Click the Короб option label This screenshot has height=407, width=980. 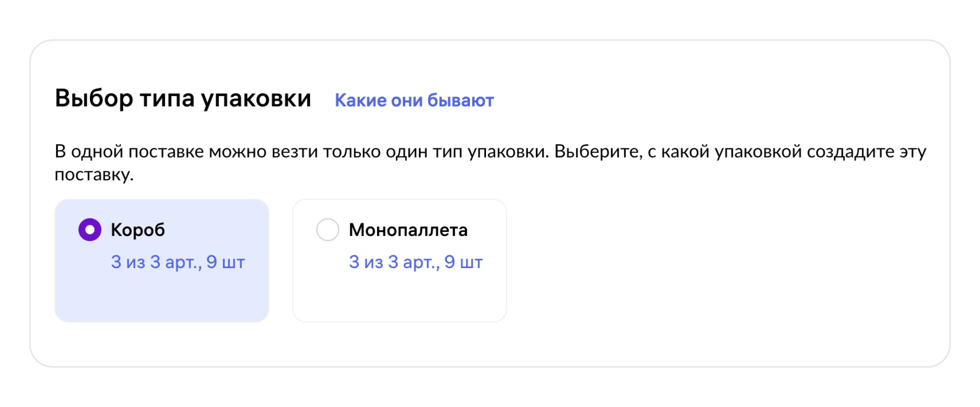click(x=138, y=230)
